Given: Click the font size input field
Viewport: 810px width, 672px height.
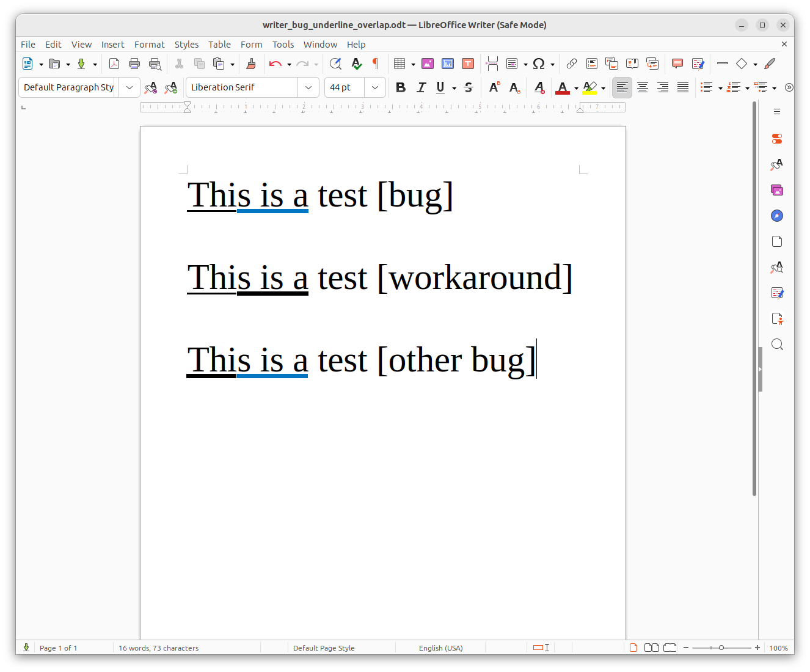Looking at the screenshot, I should 345,87.
